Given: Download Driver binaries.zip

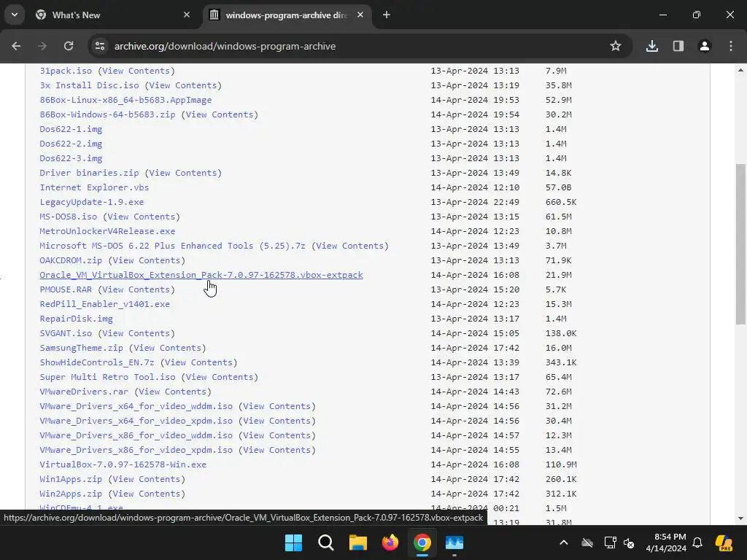Looking at the screenshot, I should [x=90, y=173].
